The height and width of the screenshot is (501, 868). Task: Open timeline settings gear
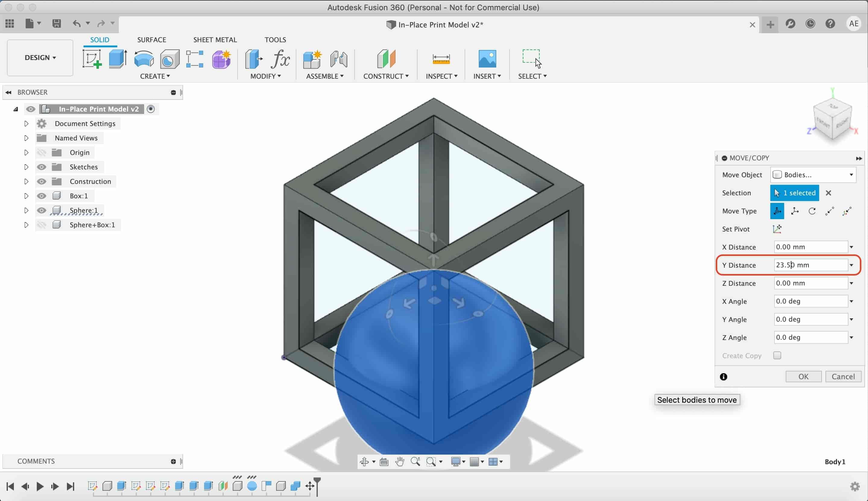click(x=855, y=486)
